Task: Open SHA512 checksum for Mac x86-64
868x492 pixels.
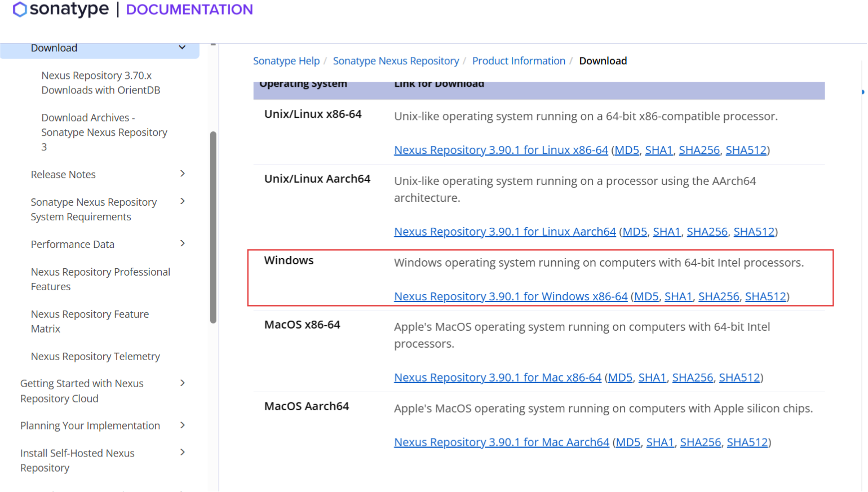Action: pos(739,378)
